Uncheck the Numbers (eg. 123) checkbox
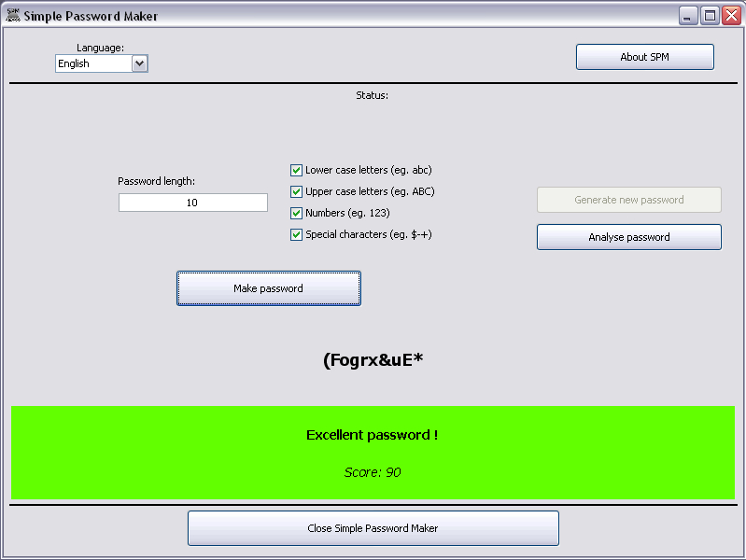Screen dimensions: 746x560 coord(296,213)
